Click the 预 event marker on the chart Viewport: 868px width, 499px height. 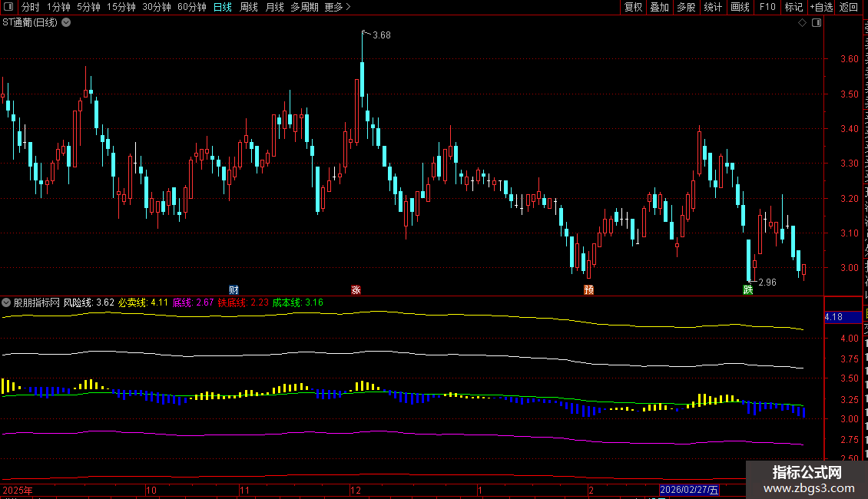click(x=589, y=290)
